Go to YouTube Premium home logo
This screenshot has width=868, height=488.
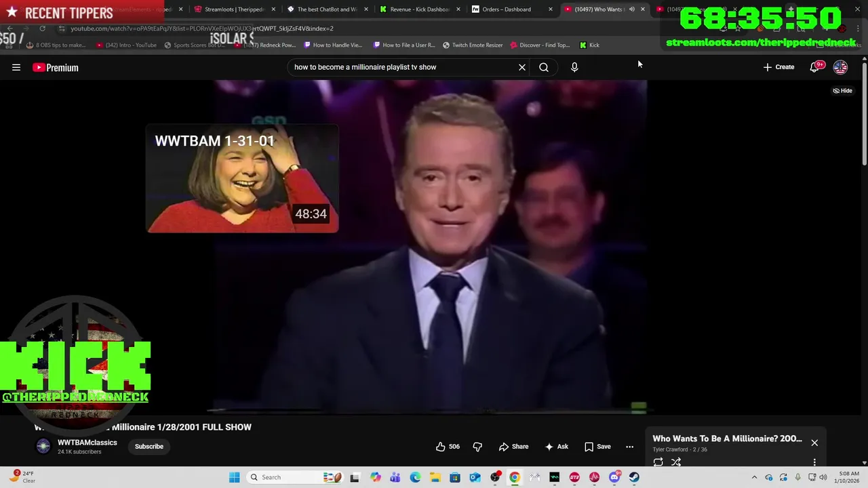[56, 67]
